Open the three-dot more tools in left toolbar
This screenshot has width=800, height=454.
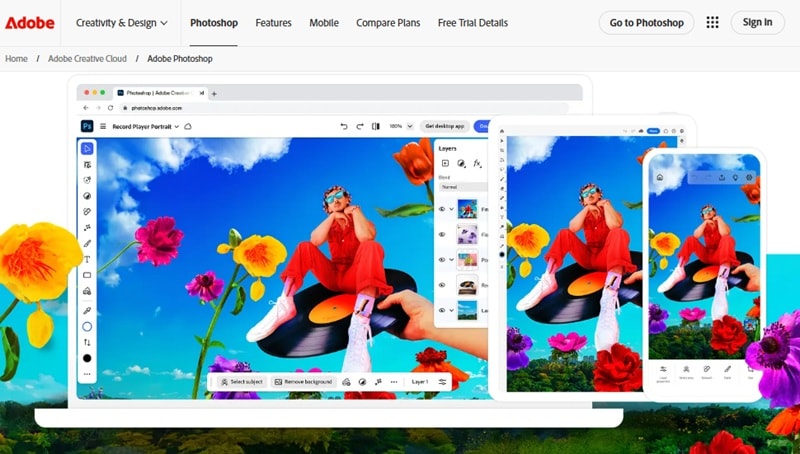pyautogui.click(x=87, y=374)
